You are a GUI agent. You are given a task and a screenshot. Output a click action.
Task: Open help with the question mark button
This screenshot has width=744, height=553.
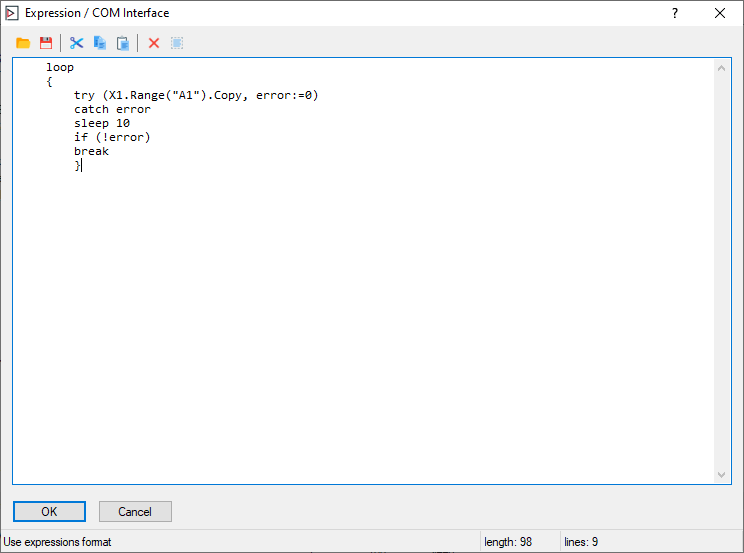(675, 13)
